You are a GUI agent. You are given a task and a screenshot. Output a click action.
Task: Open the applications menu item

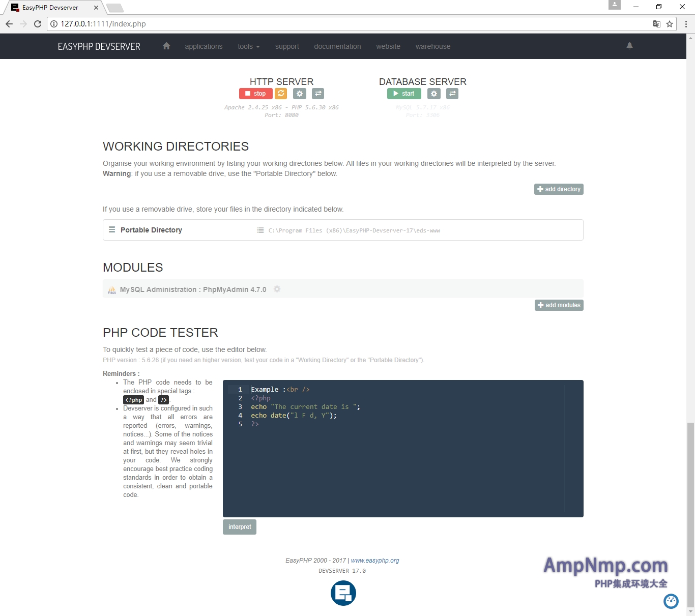point(204,46)
